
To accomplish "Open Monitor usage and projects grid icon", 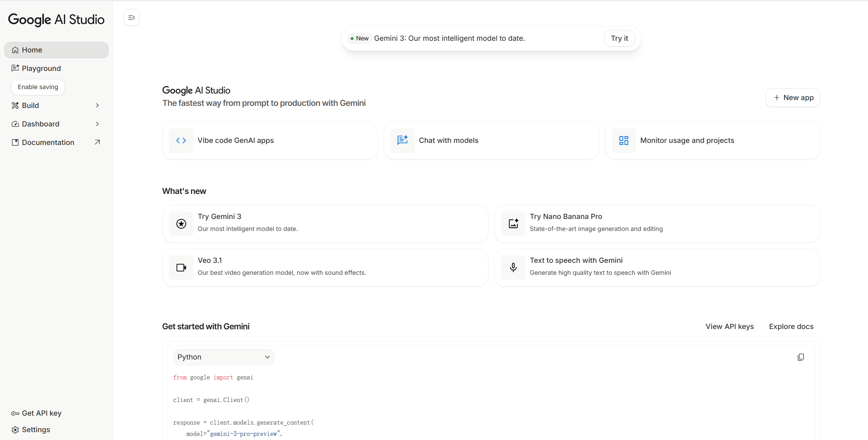I will point(624,140).
